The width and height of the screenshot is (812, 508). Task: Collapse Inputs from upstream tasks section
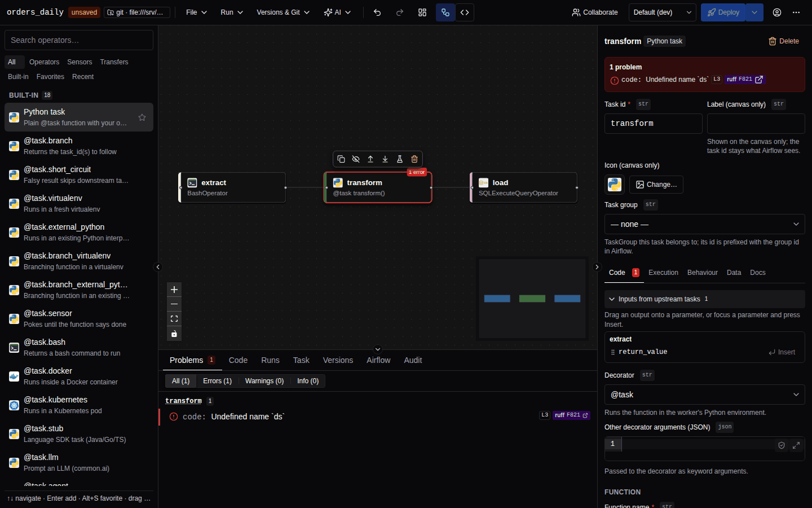click(704, 299)
